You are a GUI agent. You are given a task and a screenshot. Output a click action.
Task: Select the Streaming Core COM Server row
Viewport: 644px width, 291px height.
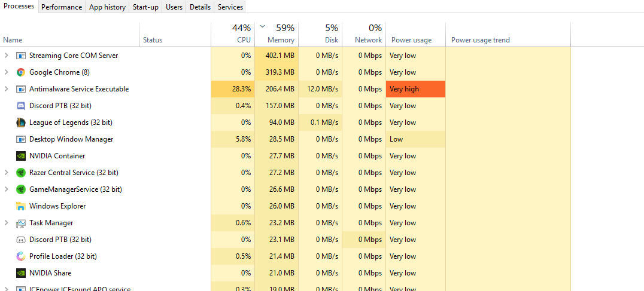(285, 56)
